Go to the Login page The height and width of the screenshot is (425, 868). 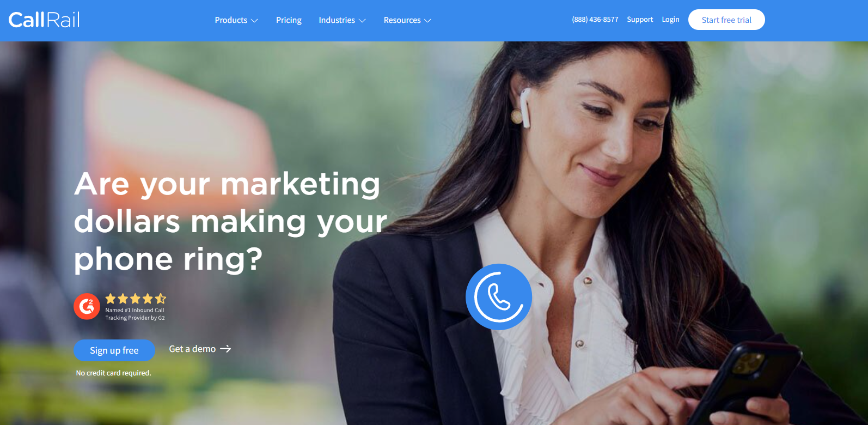tap(670, 20)
